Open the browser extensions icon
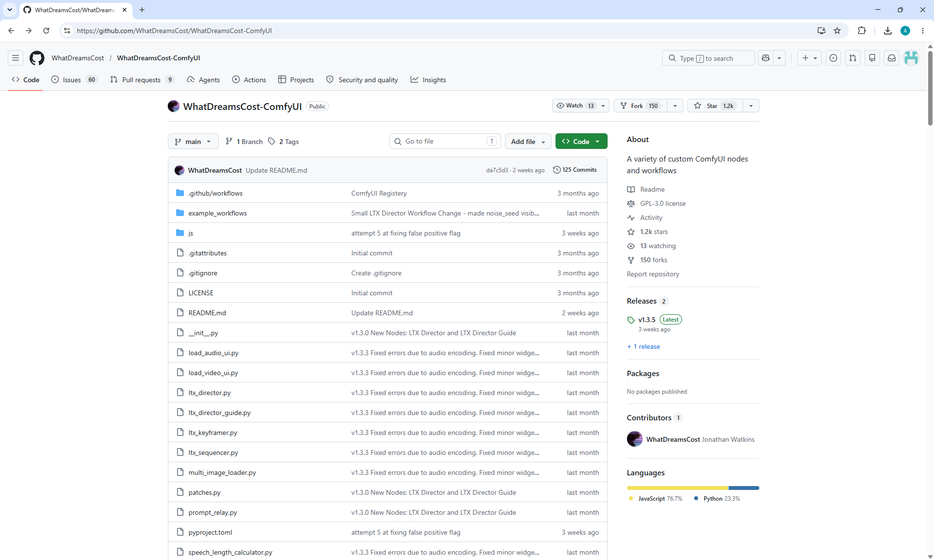The width and height of the screenshot is (934, 560). point(862,31)
